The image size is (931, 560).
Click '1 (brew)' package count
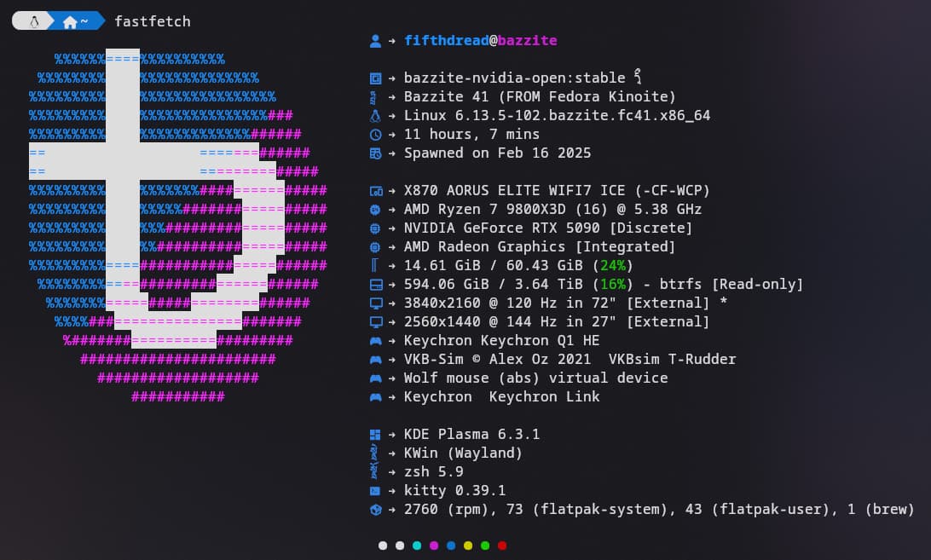point(881,509)
